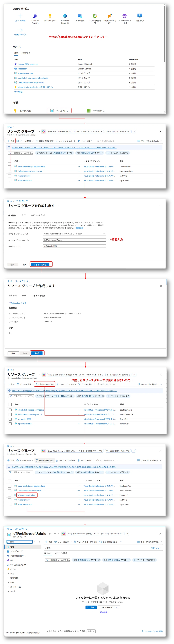Screen dimensions: 174x644
Task: Click フィルターを追加する on IoTForMicrosoftFabric page
Action: (144, 560)
